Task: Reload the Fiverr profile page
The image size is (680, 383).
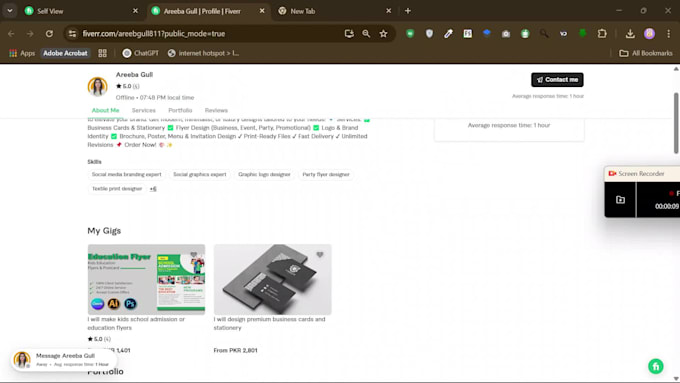Action: click(49, 34)
